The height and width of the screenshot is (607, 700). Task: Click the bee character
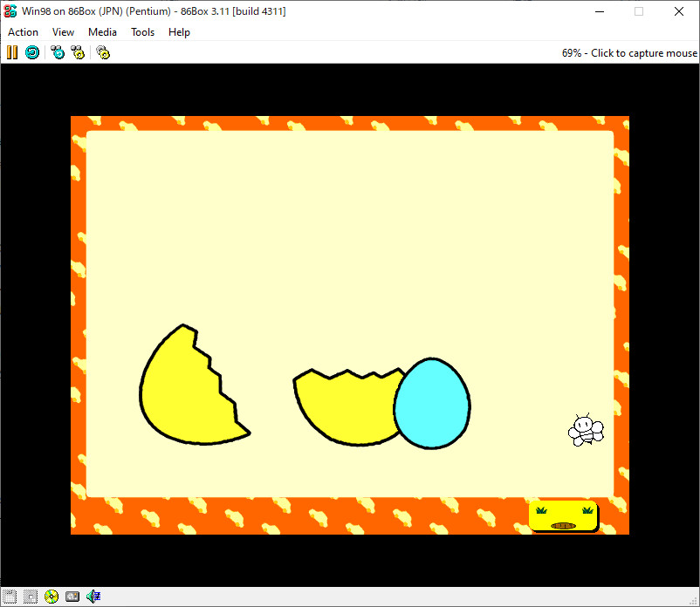[x=586, y=430]
